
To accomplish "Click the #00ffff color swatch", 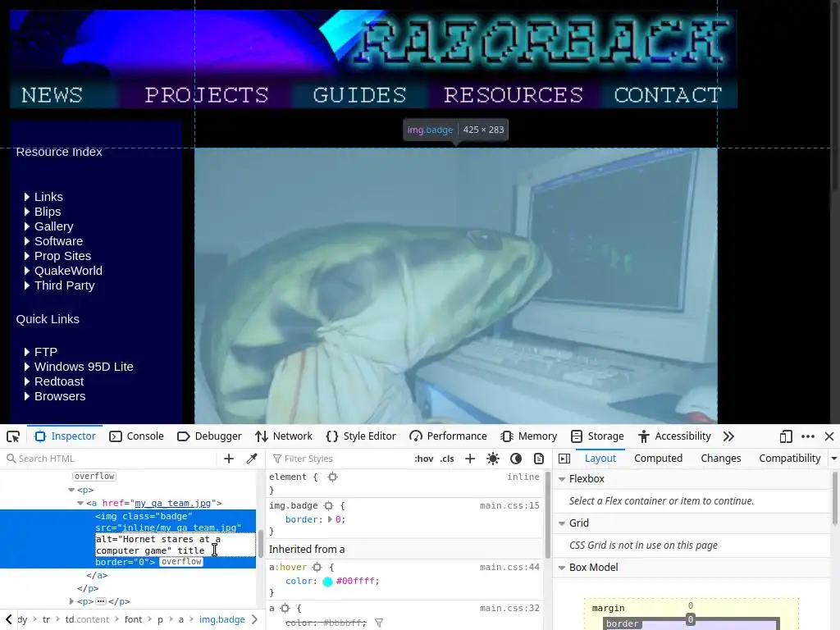I will [x=328, y=582].
